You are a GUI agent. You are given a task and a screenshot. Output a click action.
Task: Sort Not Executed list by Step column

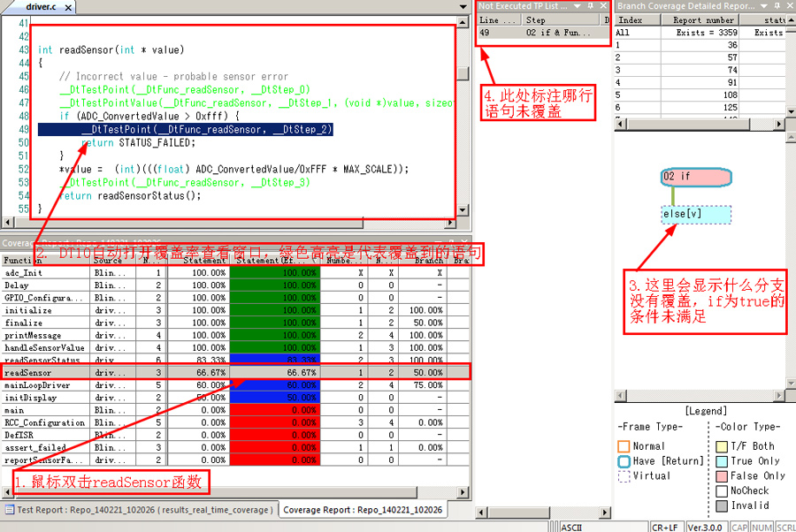point(561,20)
